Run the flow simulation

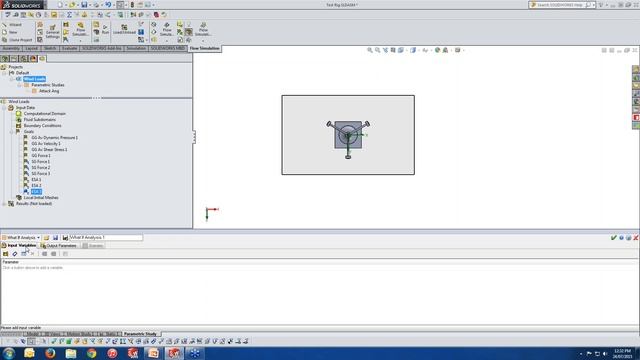[105, 29]
